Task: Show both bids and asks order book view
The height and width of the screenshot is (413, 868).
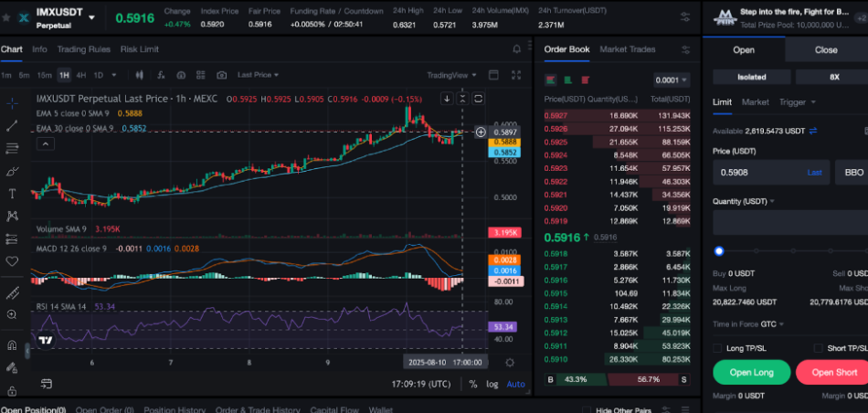Action: coord(551,79)
